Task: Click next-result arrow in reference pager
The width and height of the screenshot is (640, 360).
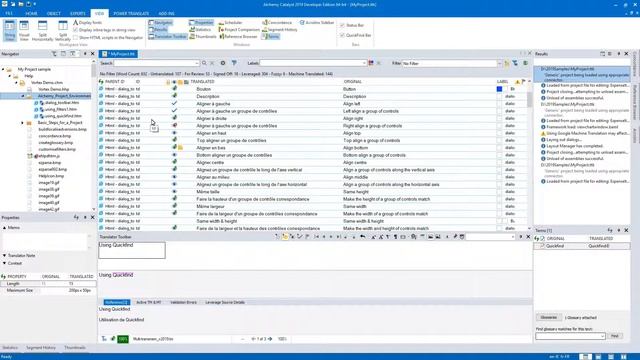Action: click(x=270, y=339)
